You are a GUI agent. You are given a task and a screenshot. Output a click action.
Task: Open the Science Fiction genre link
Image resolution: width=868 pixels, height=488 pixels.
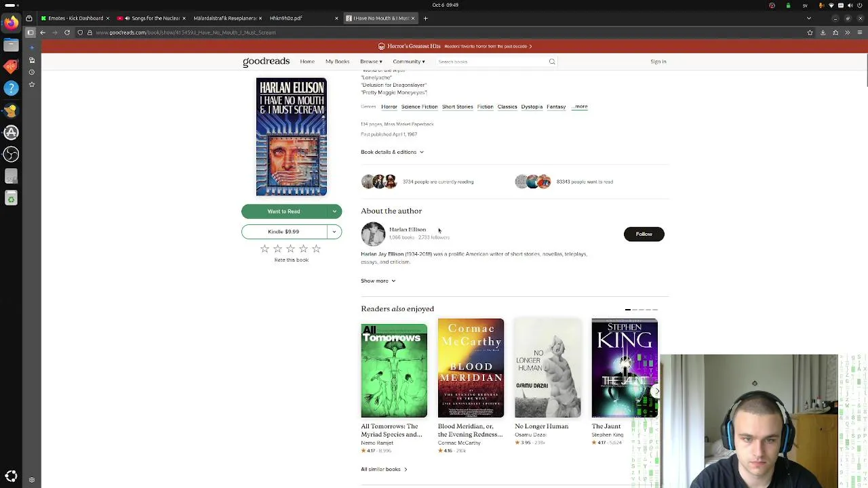coord(419,106)
